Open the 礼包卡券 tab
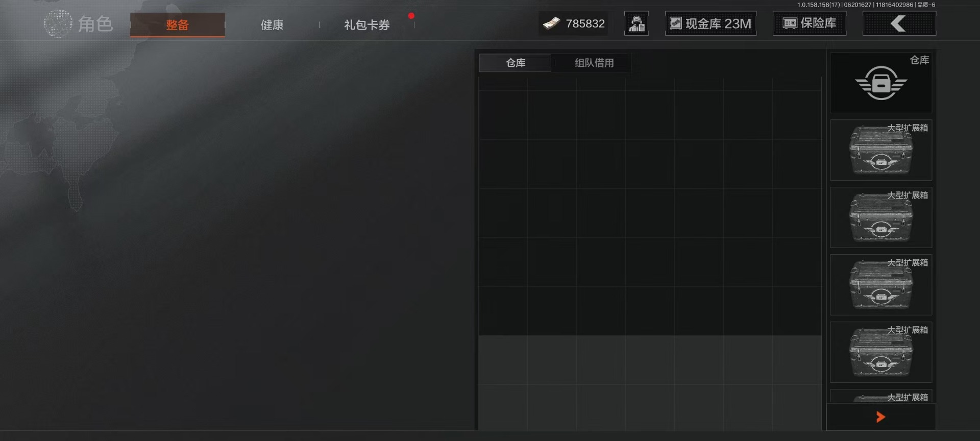Image resolution: width=980 pixels, height=441 pixels. tap(367, 25)
